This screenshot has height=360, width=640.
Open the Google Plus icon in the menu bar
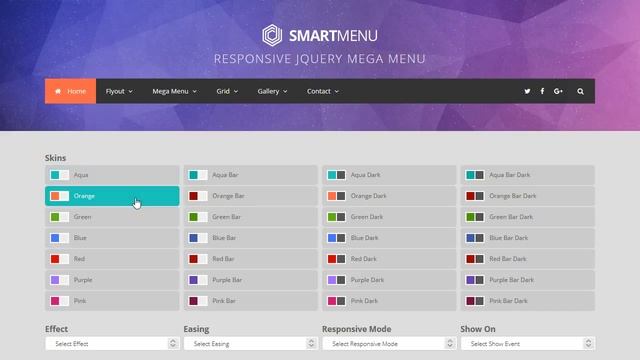558,91
